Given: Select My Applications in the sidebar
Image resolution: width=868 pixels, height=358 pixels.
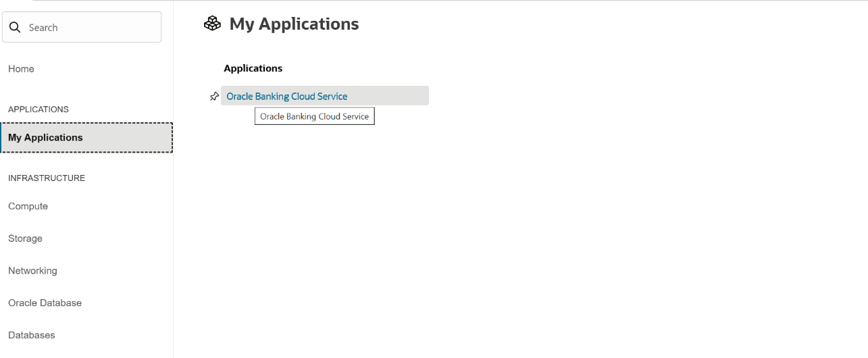Looking at the screenshot, I should coord(86,138).
